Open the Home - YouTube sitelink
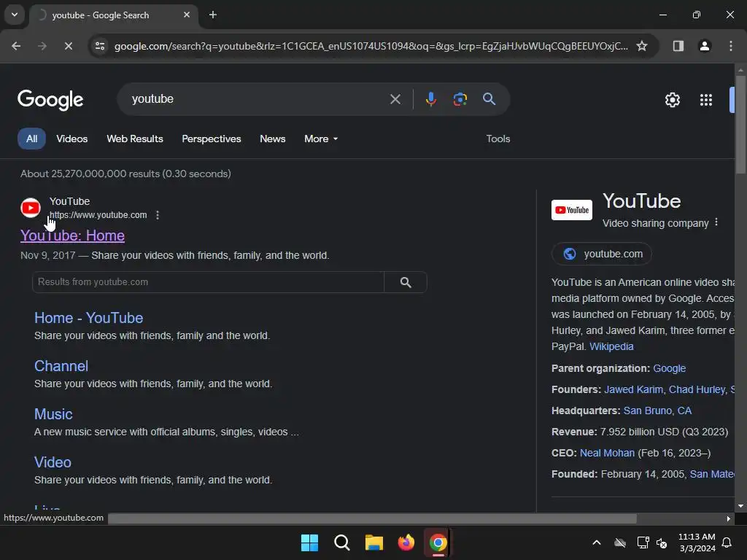Viewport: 747px width, 560px height. [88, 318]
